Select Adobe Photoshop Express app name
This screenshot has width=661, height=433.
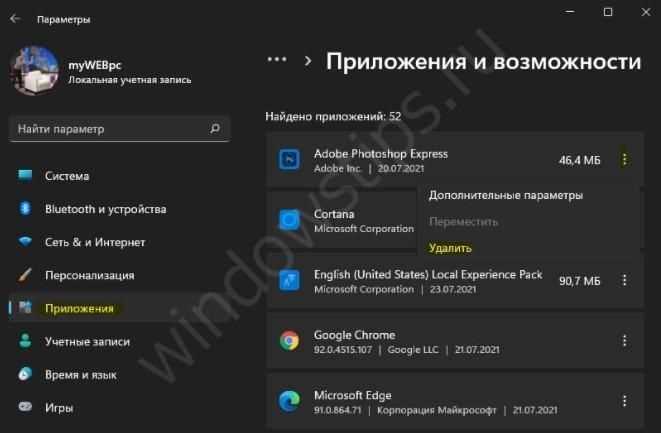381,154
